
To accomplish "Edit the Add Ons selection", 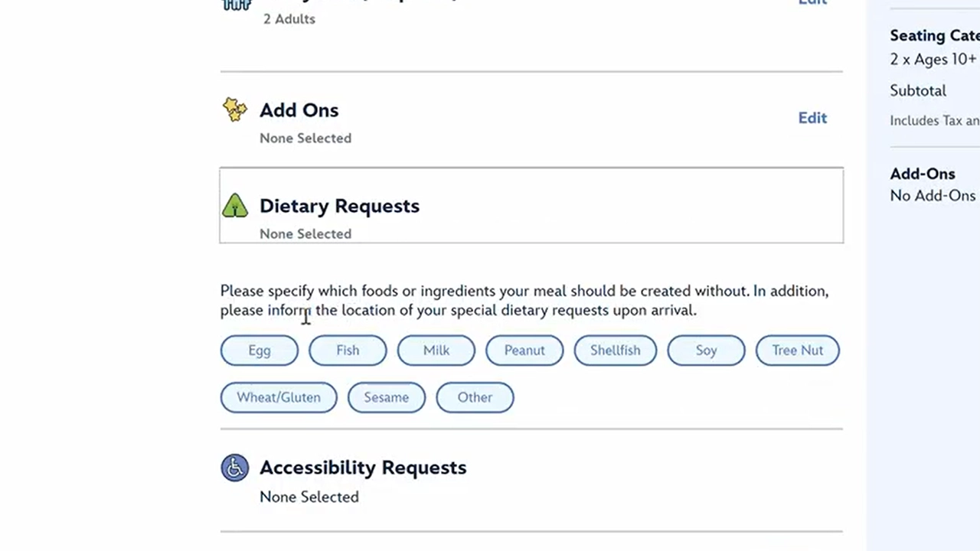I will pos(812,118).
